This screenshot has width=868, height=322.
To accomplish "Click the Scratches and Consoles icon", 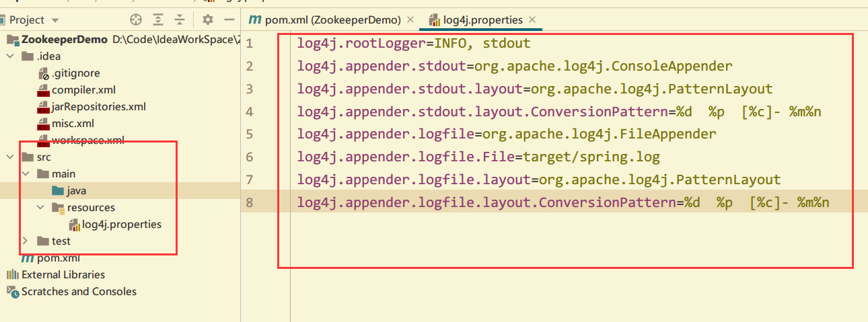I will 13,292.
